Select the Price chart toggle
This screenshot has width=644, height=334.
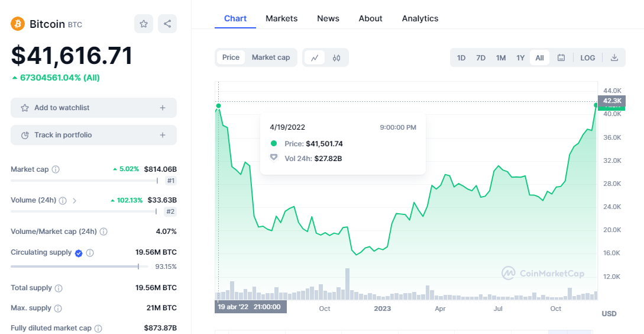point(231,57)
